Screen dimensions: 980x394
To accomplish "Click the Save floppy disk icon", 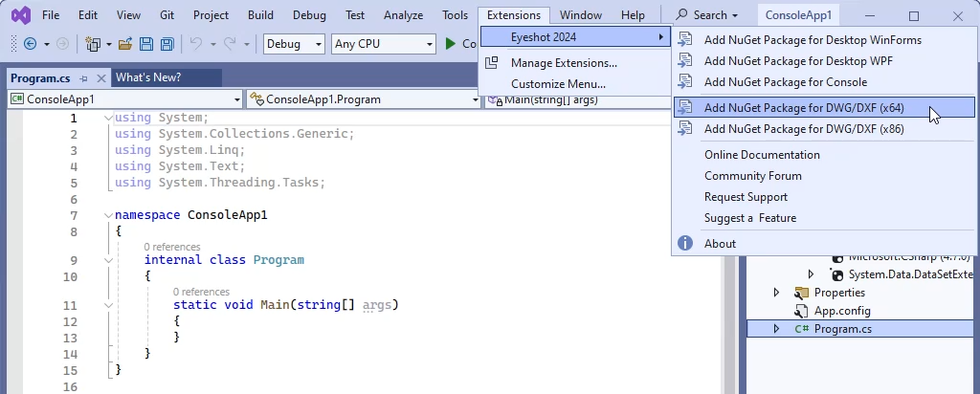I will click(146, 44).
